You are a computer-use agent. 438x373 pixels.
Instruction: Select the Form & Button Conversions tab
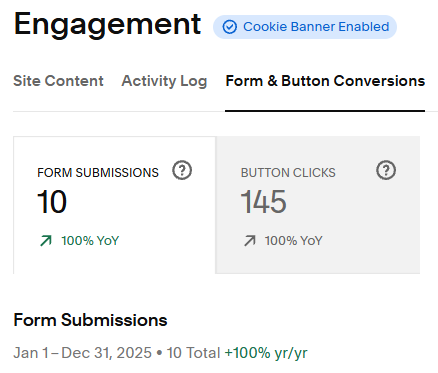click(325, 81)
